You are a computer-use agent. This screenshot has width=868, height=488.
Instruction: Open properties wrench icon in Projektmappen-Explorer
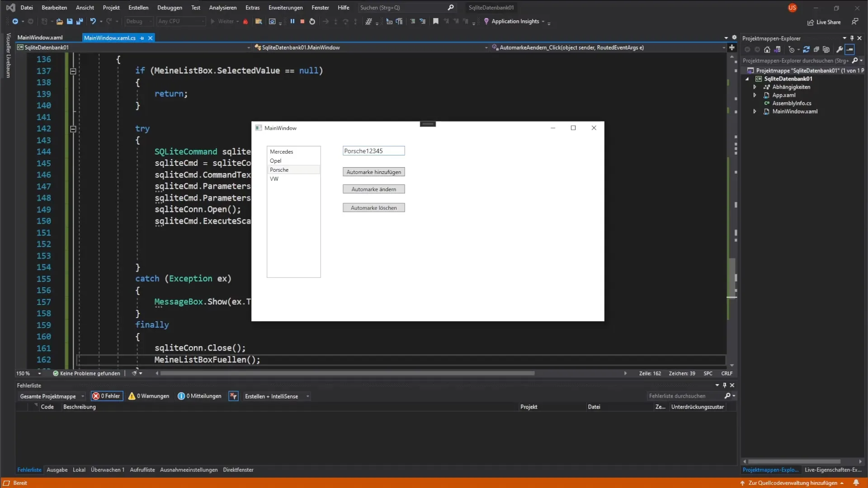[x=840, y=50]
